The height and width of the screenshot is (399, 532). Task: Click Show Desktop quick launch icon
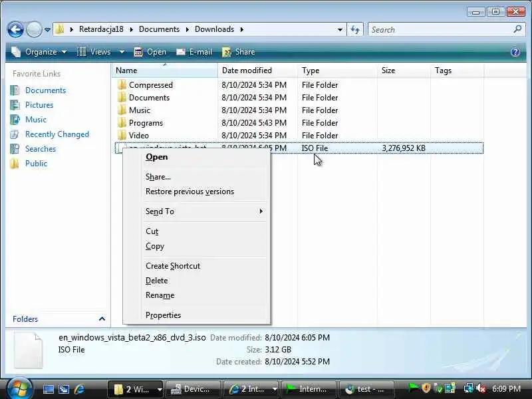pos(48,389)
